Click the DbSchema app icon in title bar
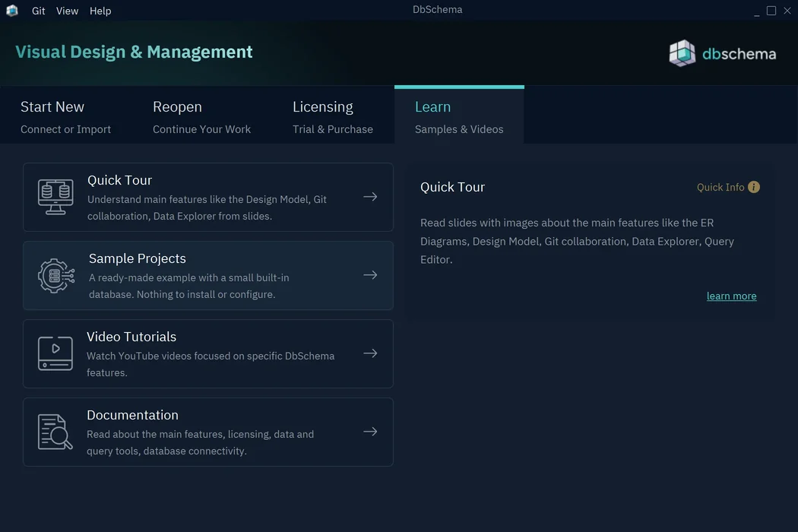This screenshot has height=532, width=798. point(11,10)
